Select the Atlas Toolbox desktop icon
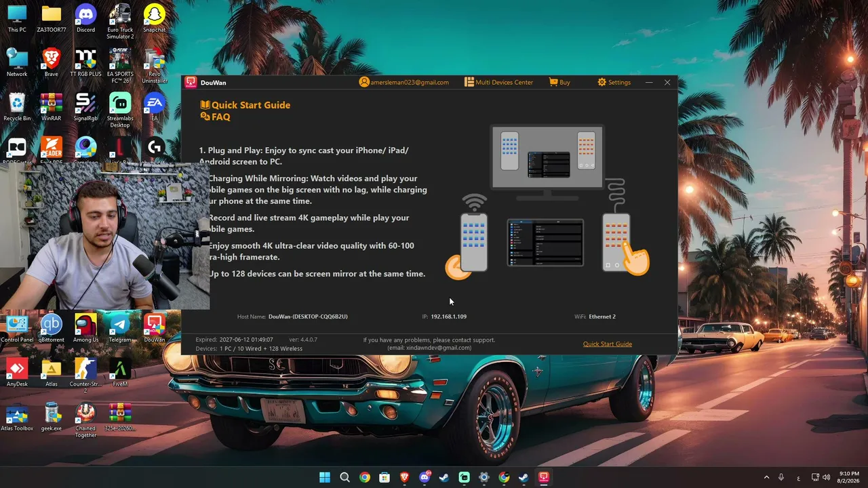Viewport: 868px width, 488px height. pos(17,417)
